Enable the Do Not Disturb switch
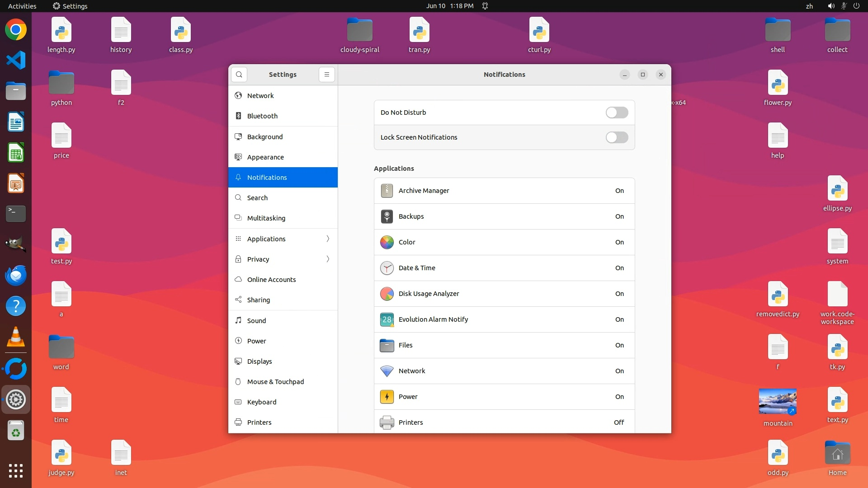 click(617, 113)
